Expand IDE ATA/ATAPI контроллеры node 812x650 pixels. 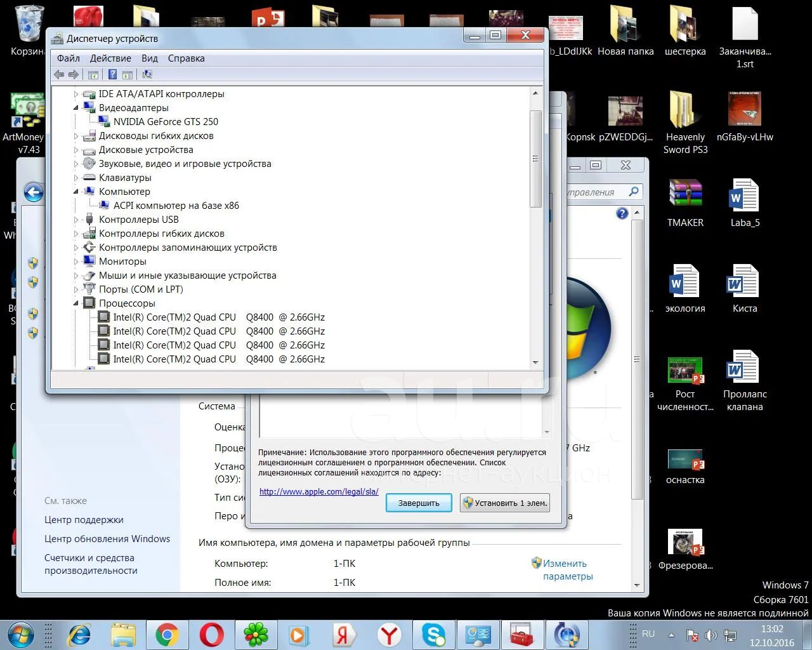pyautogui.click(x=76, y=94)
